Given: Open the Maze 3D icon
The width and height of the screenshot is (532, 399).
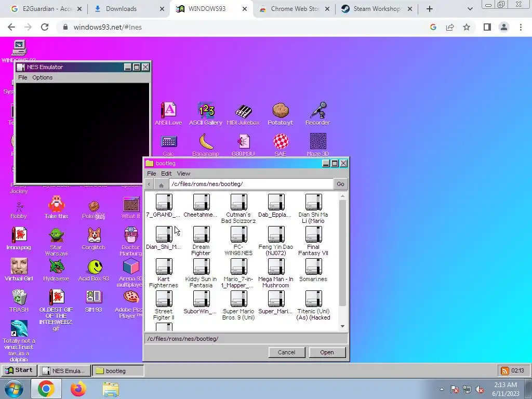Looking at the screenshot, I should pos(318,145).
